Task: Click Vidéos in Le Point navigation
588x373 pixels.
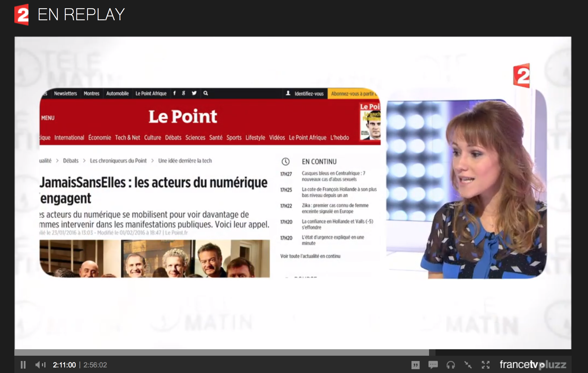Action: [x=277, y=138]
